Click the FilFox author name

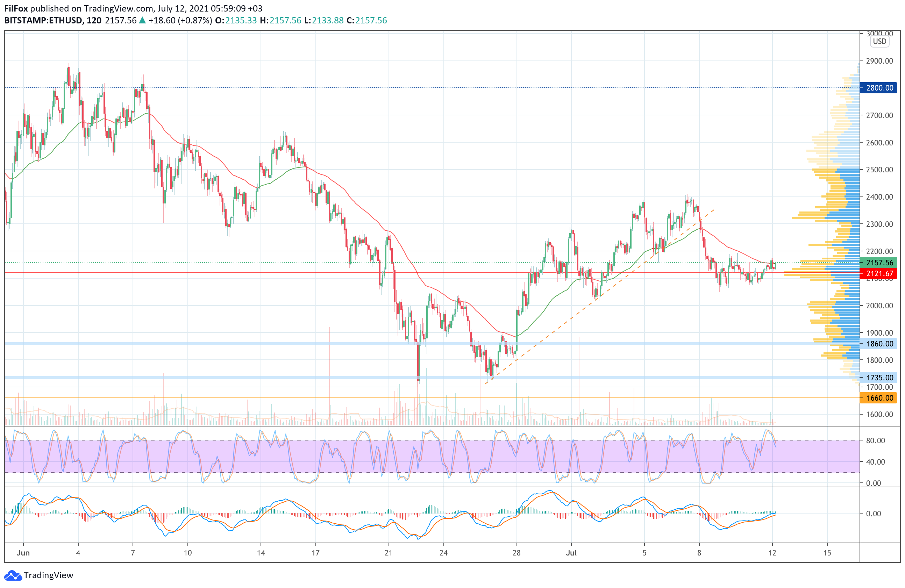pyautogui.click(x=16, y=8)
